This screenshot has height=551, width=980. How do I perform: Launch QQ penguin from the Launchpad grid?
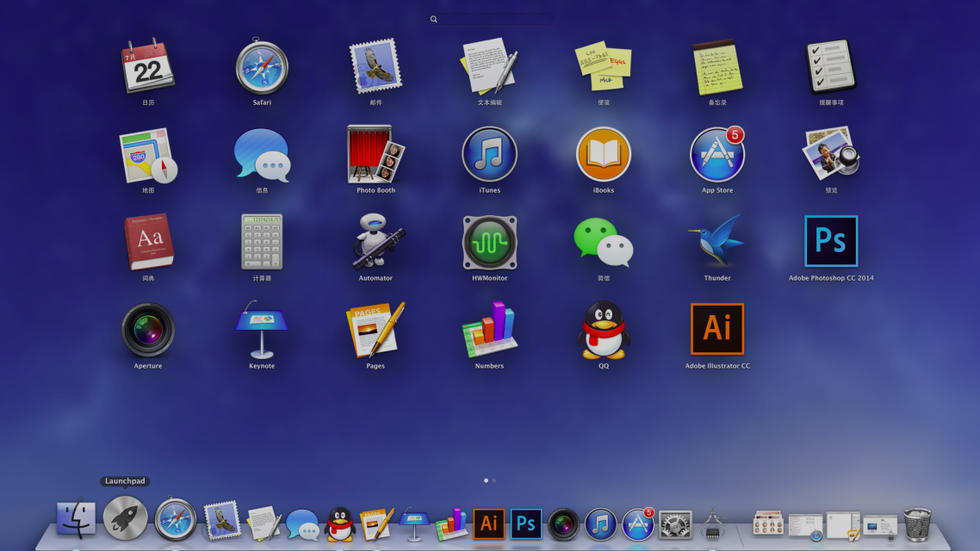click(x=603, y=330)
